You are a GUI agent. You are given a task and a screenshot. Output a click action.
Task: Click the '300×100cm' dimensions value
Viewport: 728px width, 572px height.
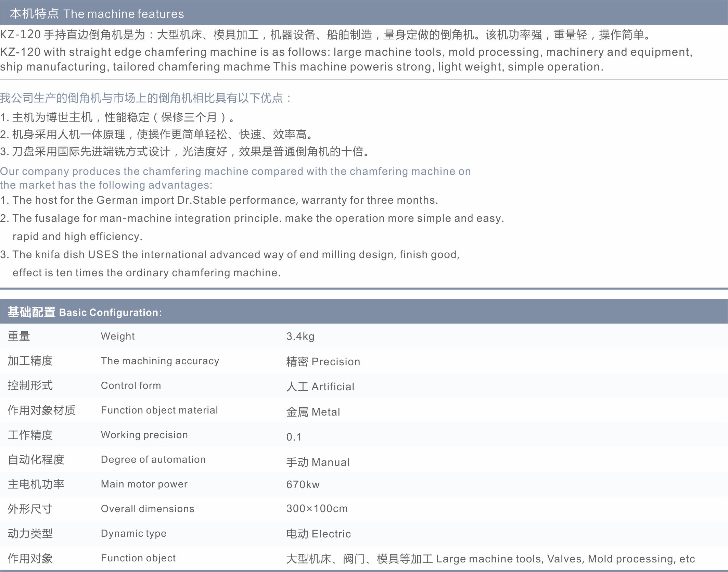click(317, 509)
